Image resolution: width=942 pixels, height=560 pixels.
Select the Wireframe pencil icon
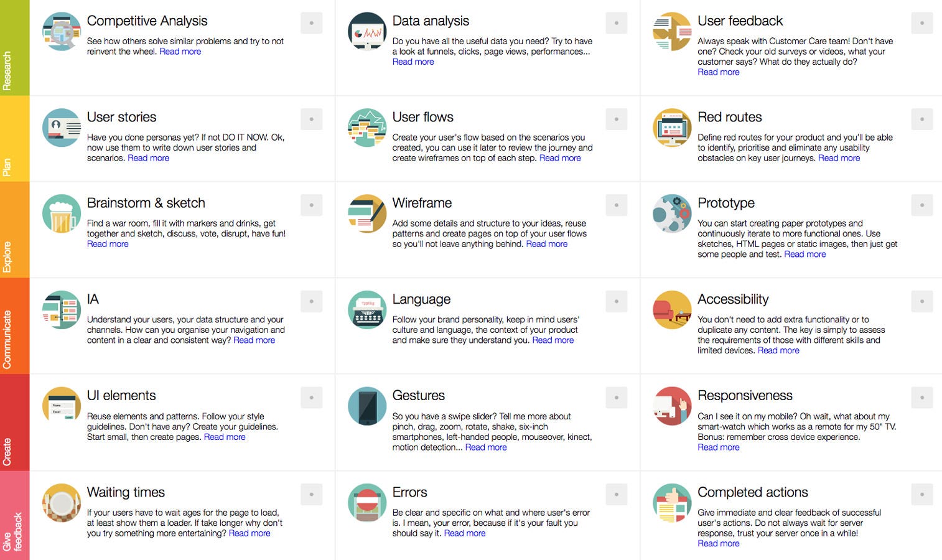pyautogui.click(x=367, y=213)
